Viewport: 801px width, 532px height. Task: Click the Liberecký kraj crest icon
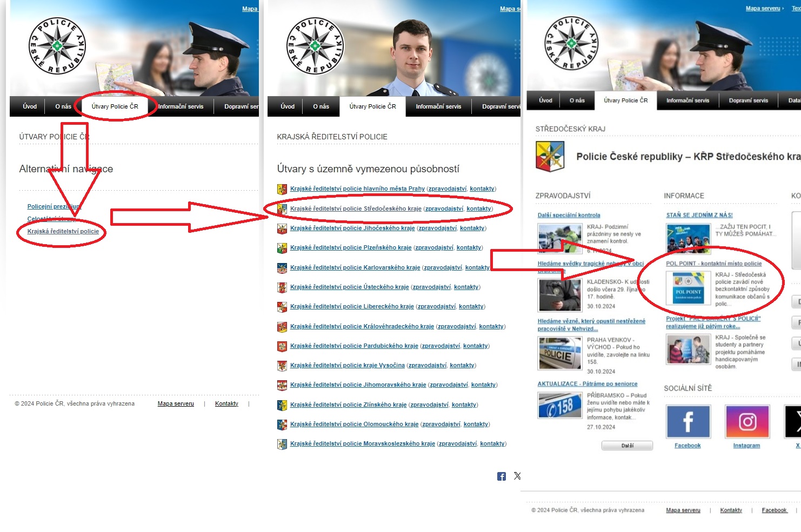pyautogui.click(x=282, y=307)
